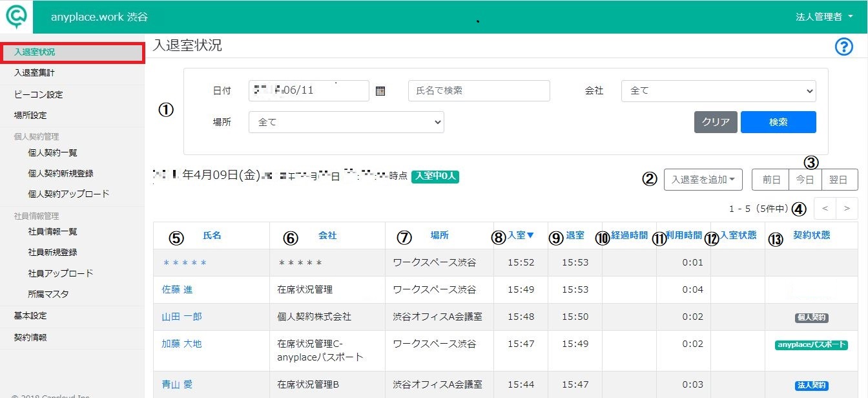Image resolution: width=868 pixels, height=398 pixels.
Task: Open the 法人管理者 user menu
Action: pos(825,17)
